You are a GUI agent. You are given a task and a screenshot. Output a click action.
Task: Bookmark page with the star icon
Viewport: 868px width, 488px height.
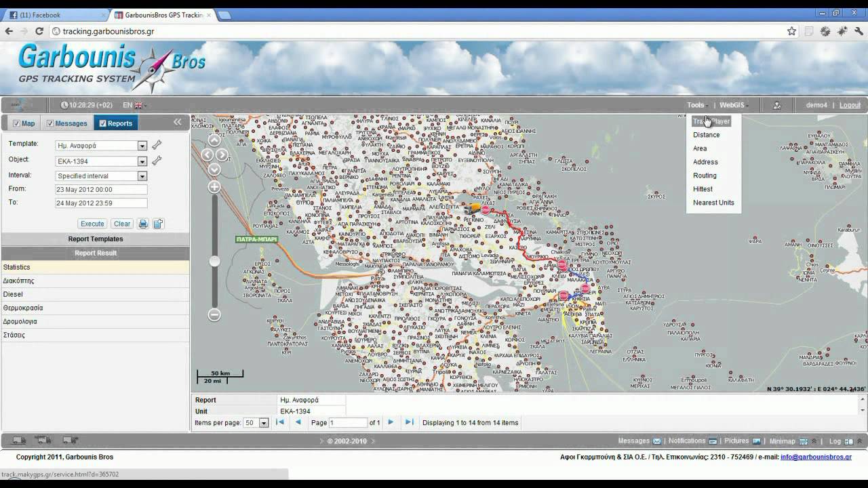791,31
